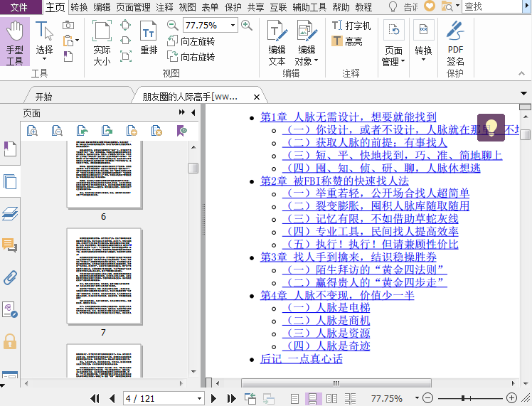The image size is (532, 406).
Task: Open the Bookmarks panel in the sidebar
Action: pos(10,149)
